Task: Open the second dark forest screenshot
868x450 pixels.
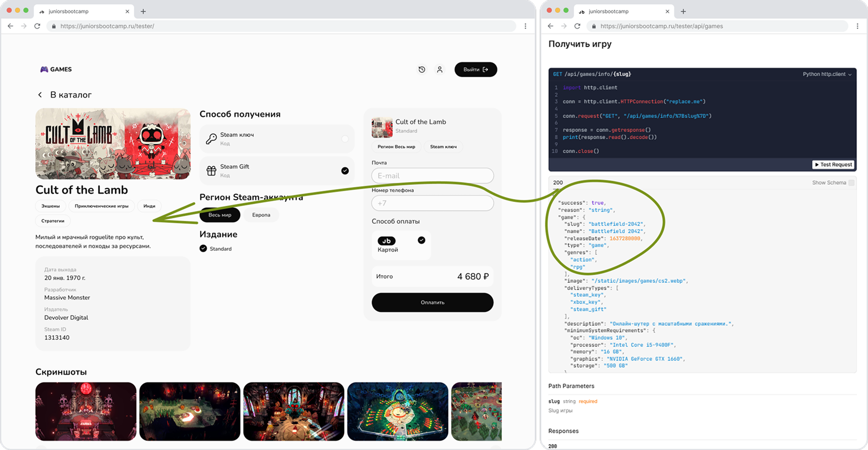Action: coord(190,412)
